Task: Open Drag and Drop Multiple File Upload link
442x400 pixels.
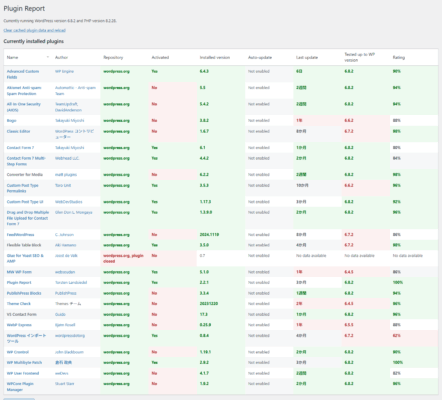Action: click(28, 218)
